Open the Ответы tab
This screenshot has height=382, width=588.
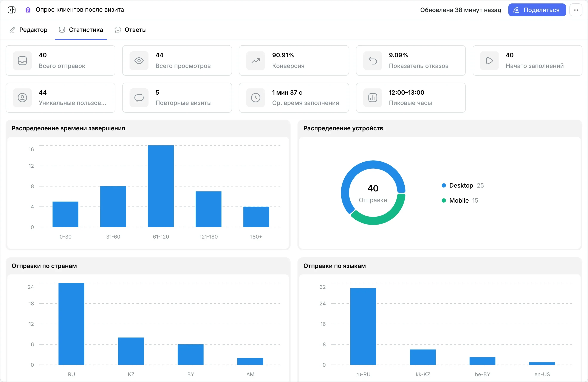(x=131, y=30)
